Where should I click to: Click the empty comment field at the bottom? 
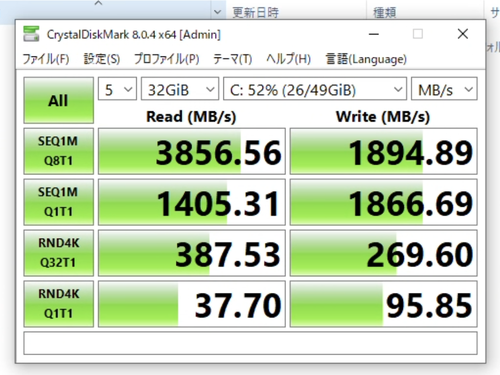pyautogui.click(x=250, y=343)
